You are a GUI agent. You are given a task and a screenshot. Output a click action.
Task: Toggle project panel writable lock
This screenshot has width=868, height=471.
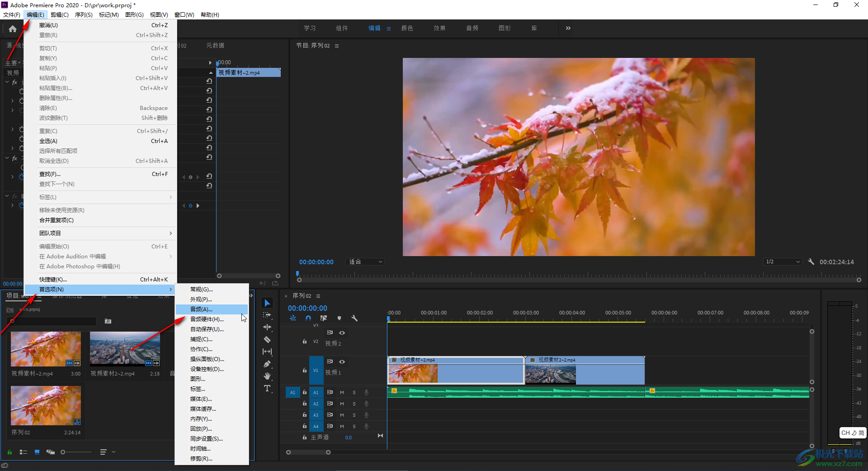[9, 452]
